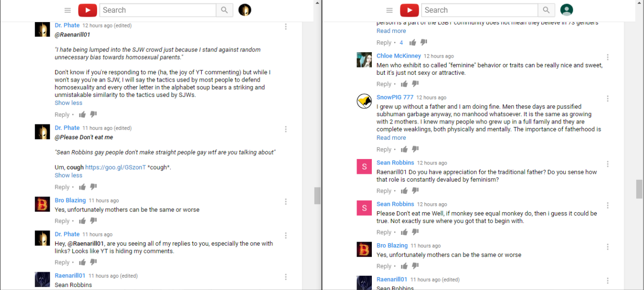Screen dimensions: 644x290
Task: Like Bro Blazing's comment in right window
Action: [404, 266]
